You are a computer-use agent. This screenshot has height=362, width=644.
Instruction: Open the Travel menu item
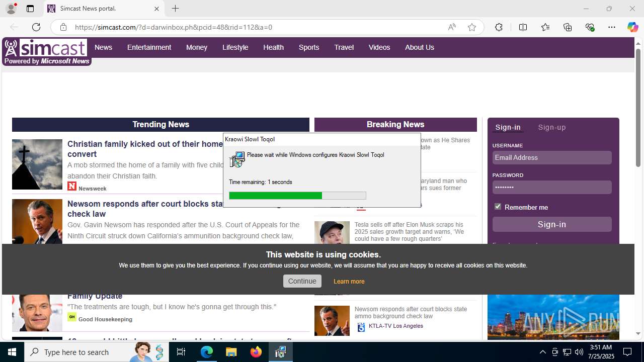pos(344,47)
